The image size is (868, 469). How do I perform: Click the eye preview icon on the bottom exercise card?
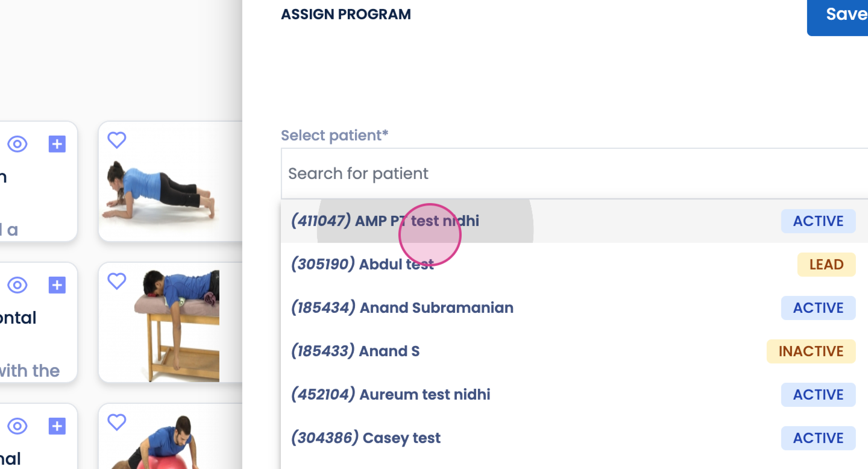[x=17, y=426]
